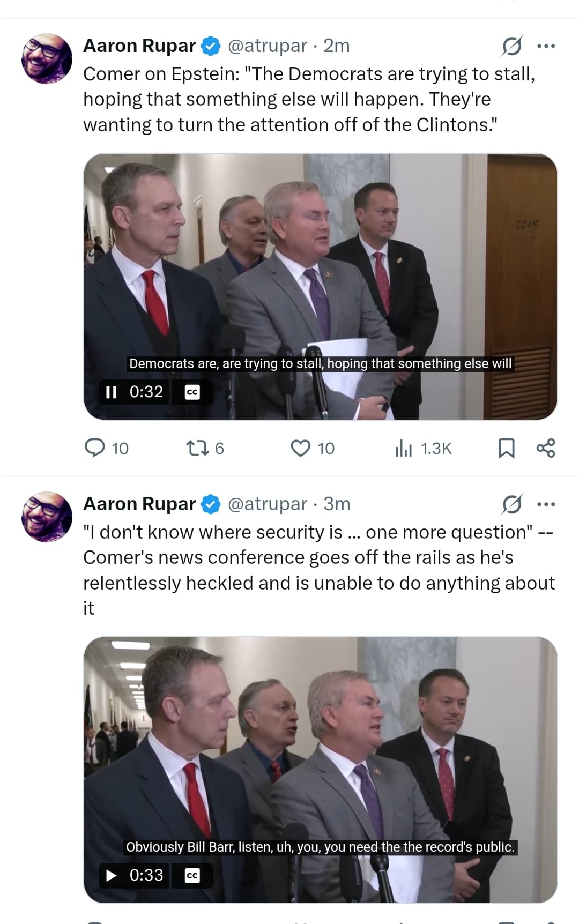The image size is (579, 924).
Task: Open Grok icon on the 3m tweet
Action: coord(511,504)
